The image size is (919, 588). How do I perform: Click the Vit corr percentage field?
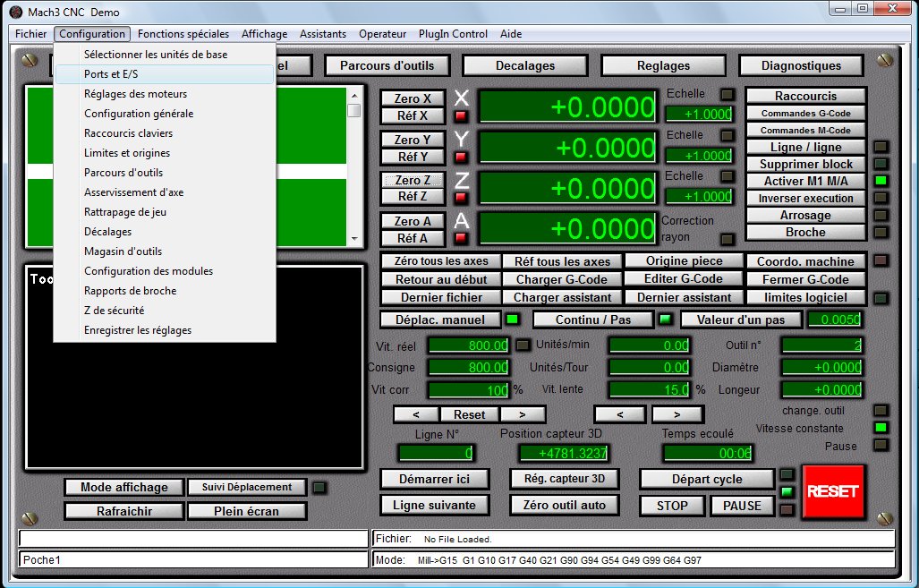point(469,390)
